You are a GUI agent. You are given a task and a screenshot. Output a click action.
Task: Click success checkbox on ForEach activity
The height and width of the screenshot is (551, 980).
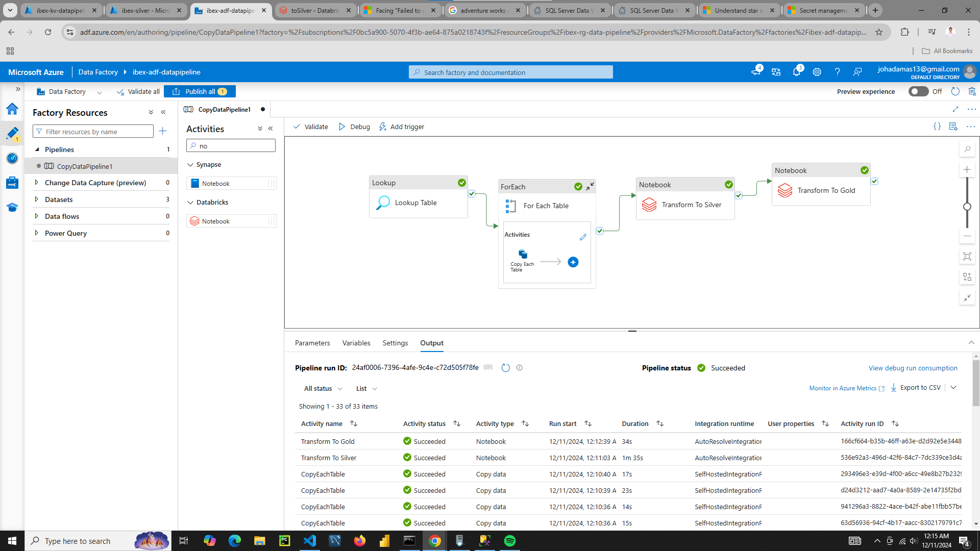coord(600,231)
